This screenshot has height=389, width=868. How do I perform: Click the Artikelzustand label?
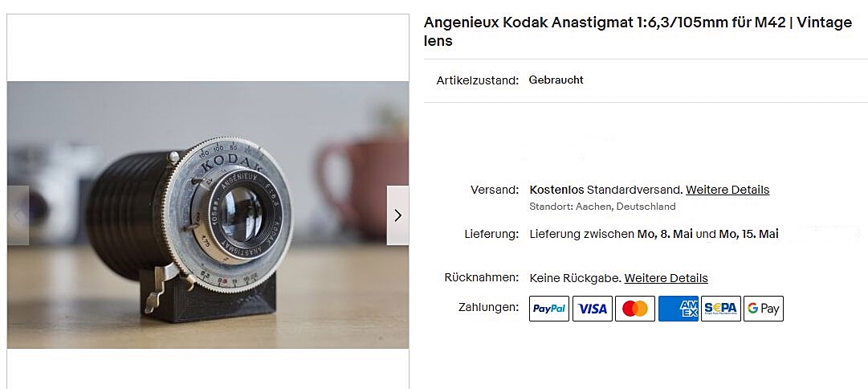[477, 80]
